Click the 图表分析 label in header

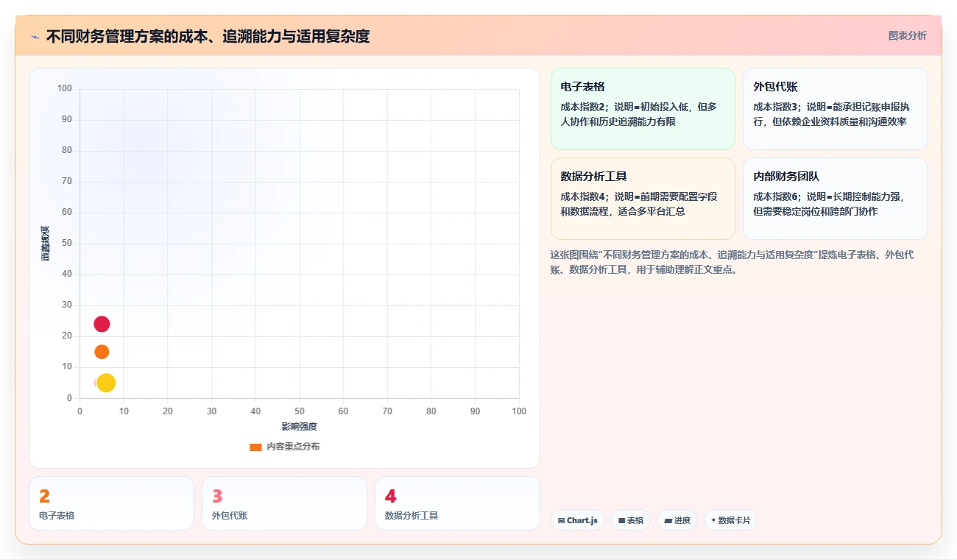point(907,35)
